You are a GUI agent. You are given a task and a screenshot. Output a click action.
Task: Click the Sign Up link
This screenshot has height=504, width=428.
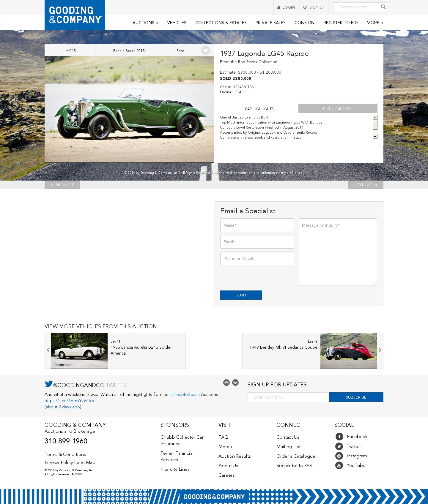coord(314,7)
